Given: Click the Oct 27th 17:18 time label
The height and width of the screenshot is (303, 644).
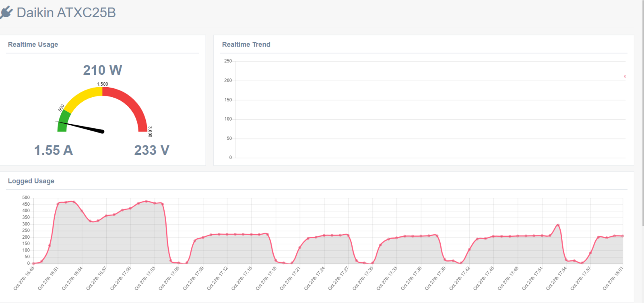Looking at the screenshot, I should point(266,278).
